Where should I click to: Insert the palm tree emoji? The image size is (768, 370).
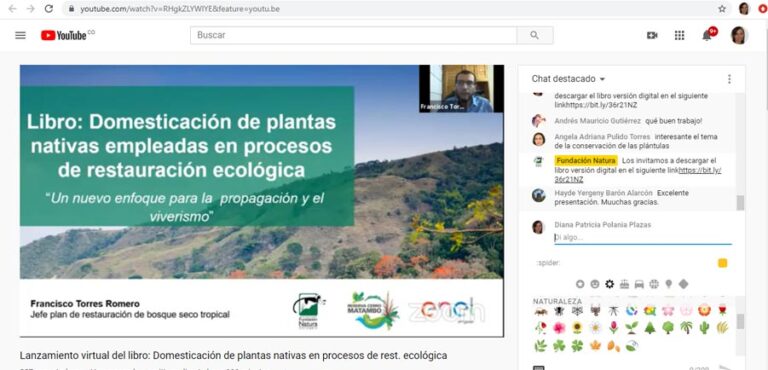[x=686, y=328]
